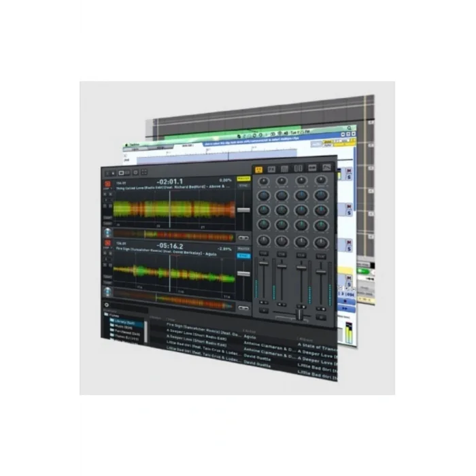This screenshot has height=476, width=476.
Task: Click the second channel's blue high EQ knob
Action: point(282,196)
